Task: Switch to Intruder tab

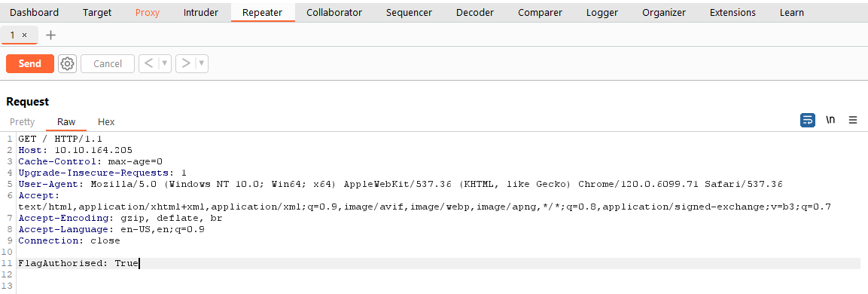Action: (201, 12)
